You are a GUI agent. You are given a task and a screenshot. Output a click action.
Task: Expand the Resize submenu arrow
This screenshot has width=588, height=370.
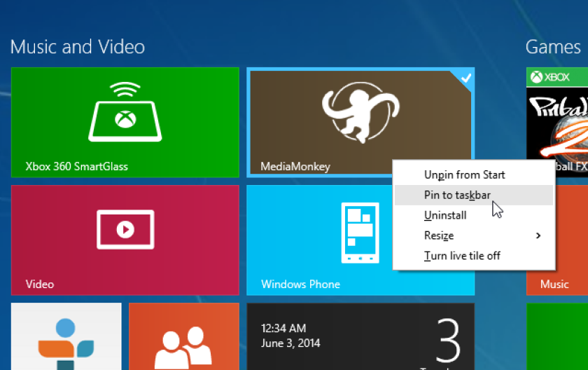[x=538, y=235]
